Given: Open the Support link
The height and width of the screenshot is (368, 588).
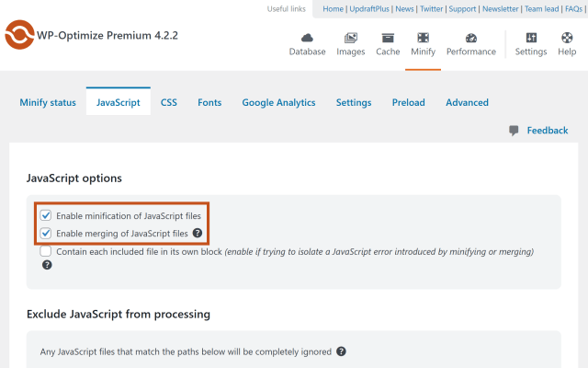Looking at the screenshot, I should (462, 9).
